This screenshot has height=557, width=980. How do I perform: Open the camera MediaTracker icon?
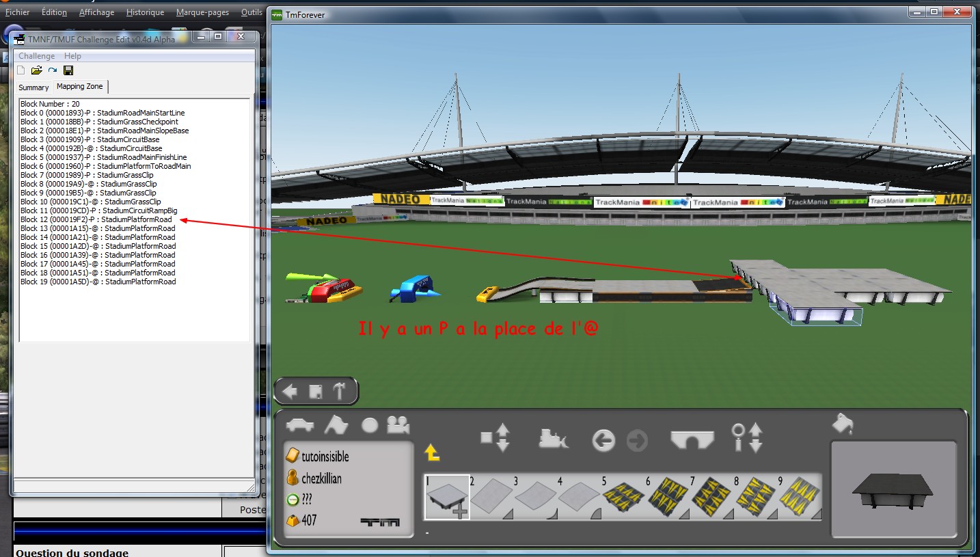[398, 425]
